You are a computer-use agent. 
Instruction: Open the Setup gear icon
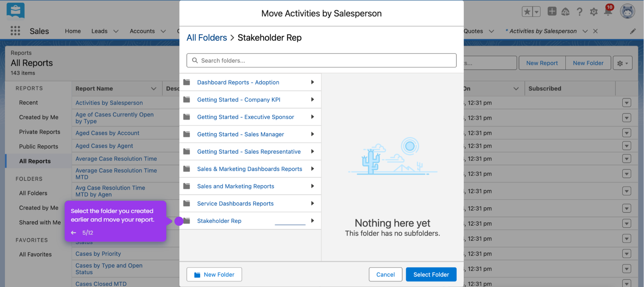(594, 12)
